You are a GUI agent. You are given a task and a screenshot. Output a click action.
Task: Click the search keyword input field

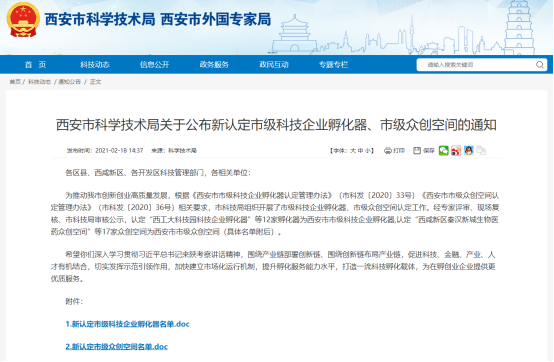tap(477, 65)
